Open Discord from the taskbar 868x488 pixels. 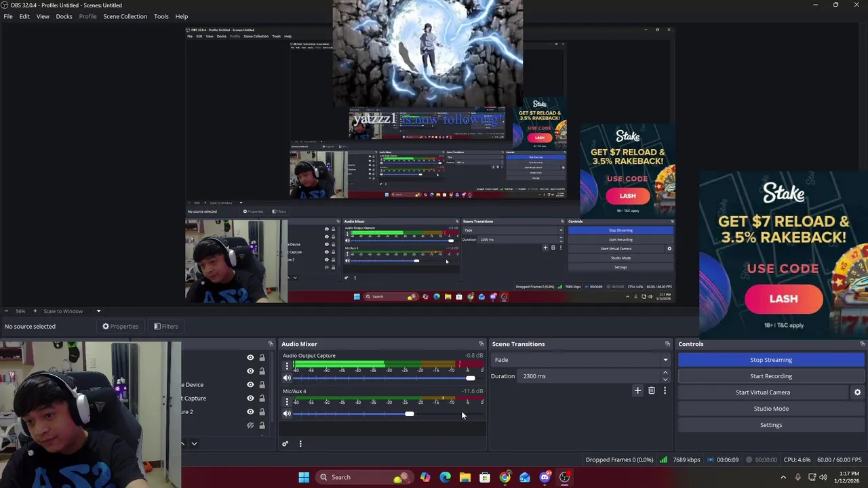point(545,477)
